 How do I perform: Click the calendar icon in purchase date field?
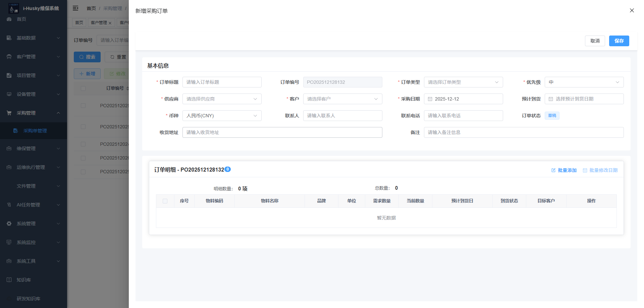tap(430, 99)
